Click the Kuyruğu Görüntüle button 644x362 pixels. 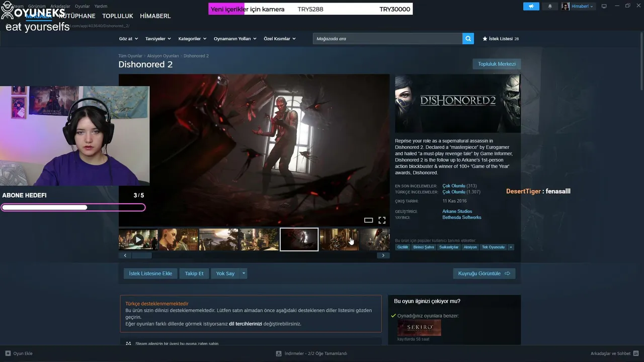pyautogui.click(x=484, y=274)
